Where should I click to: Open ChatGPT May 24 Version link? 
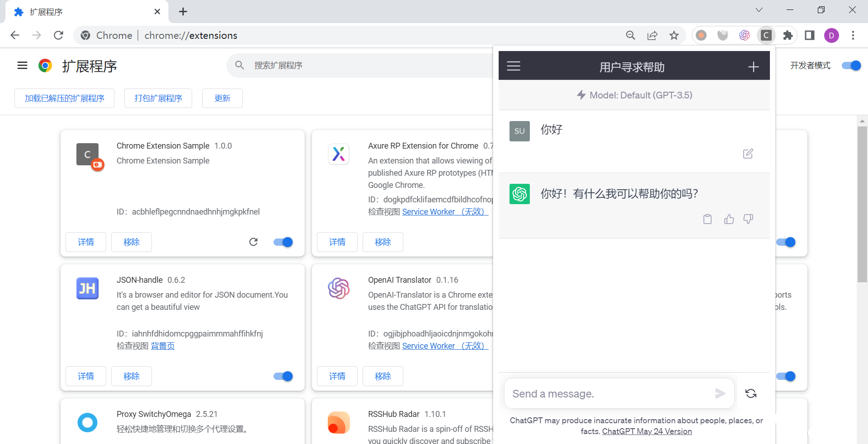647,431
